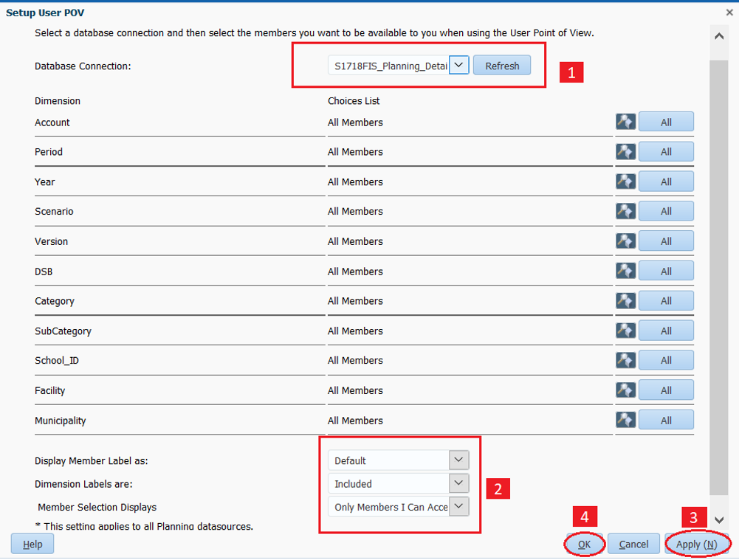Open member selector icon for Version dimension
The width and height of the screenshot is (739, 560).
click(625, 241)
